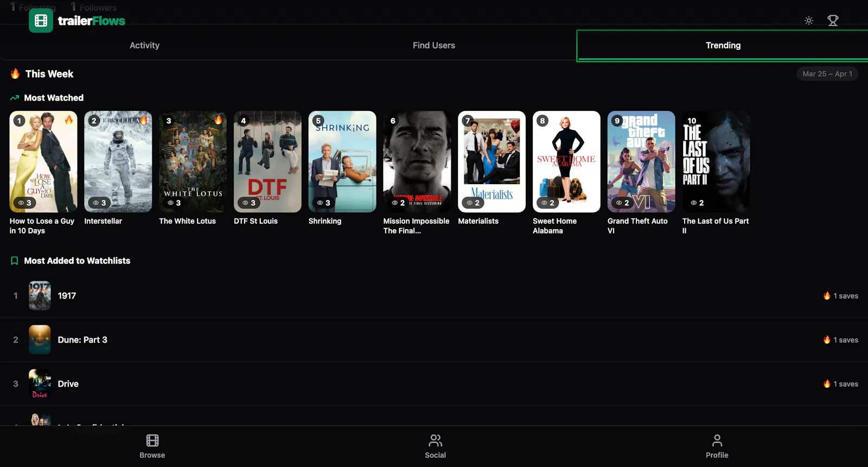Open the Grand Theft Auto VI poster
868x467 pixels.
coord(641,162)
